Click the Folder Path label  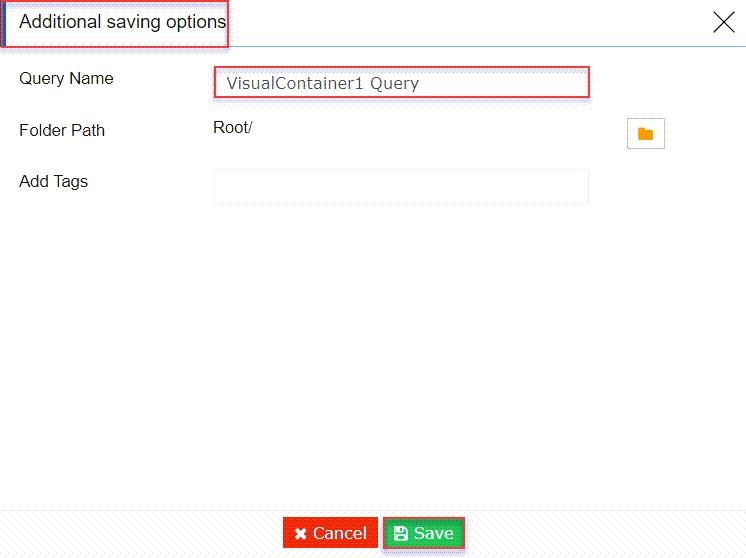[x=62, y=130]
